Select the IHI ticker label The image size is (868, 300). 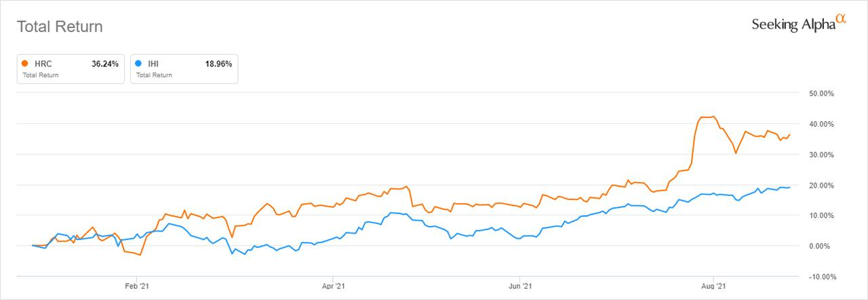pyautogui.click(x=154, y=64)
